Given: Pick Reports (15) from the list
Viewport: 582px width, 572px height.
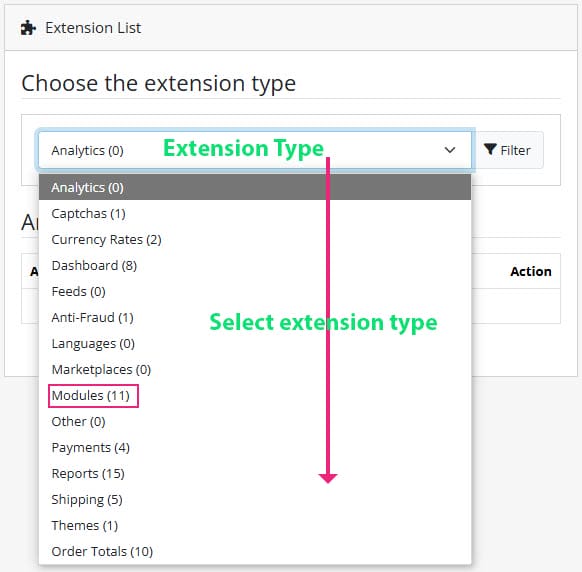Looking at the screenshot, I should (255, 473).
